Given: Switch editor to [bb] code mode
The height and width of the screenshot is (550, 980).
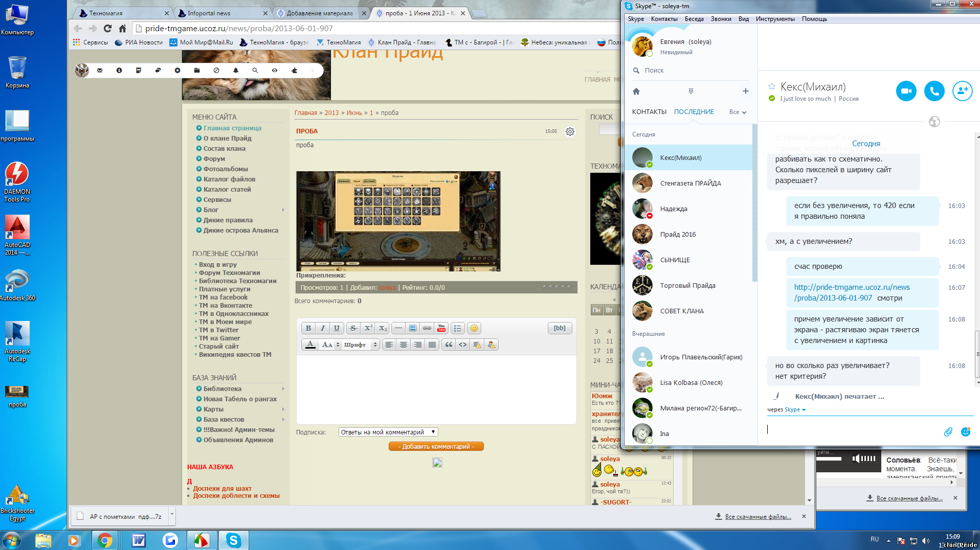Looking at the screenshot, I should 560,328.
